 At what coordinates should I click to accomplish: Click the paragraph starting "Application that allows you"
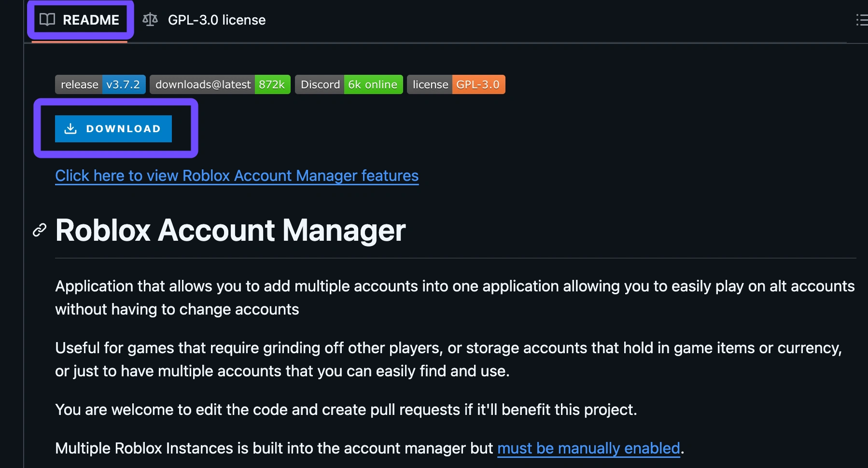(455, 298)
